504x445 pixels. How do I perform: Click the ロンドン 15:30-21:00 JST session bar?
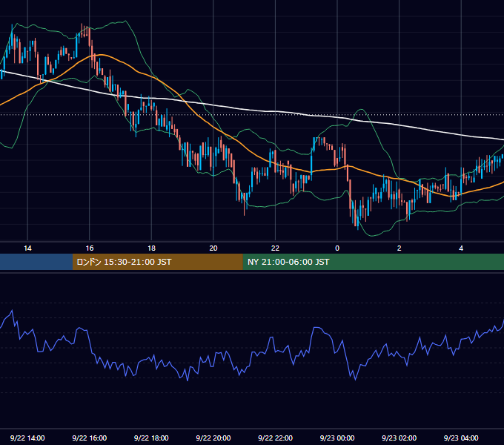pos(157,262)
